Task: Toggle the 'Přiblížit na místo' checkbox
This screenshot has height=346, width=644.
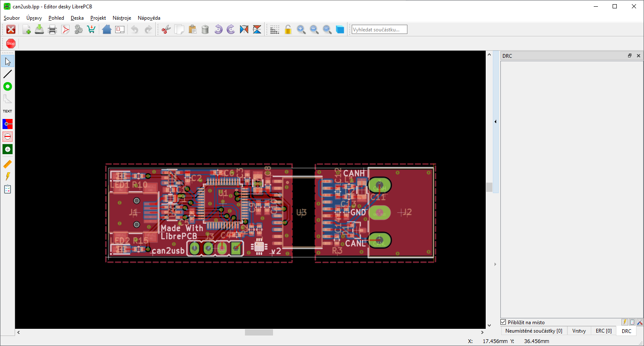Action: pyautogui.click(x=503, y=322)
